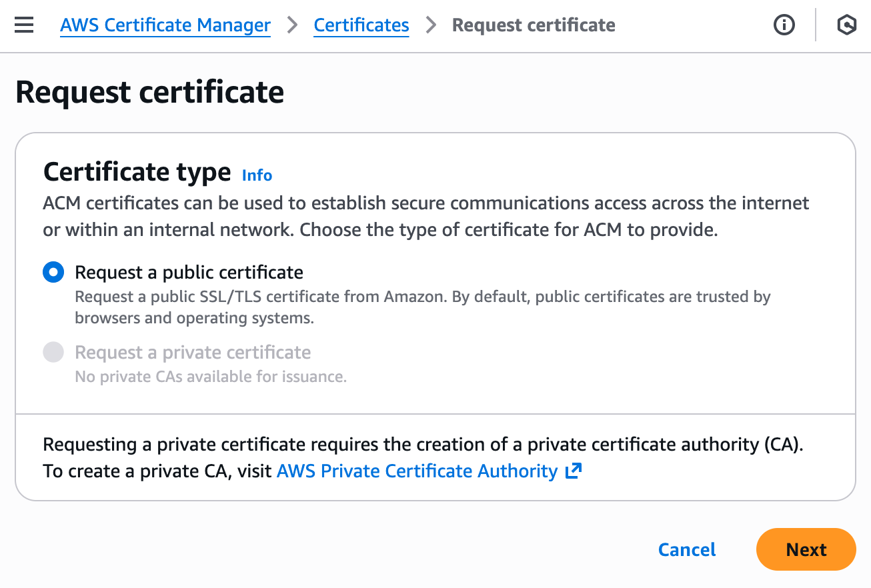Click the info circle icon in header
The width and height of the screenshot is (871, 588).
tap(784, 25)
